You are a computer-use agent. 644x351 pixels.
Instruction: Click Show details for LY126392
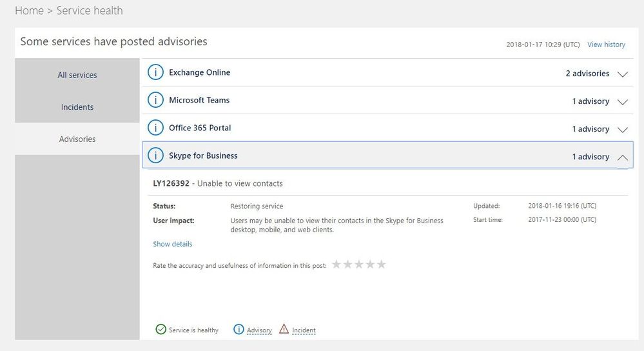click(173, 244)
